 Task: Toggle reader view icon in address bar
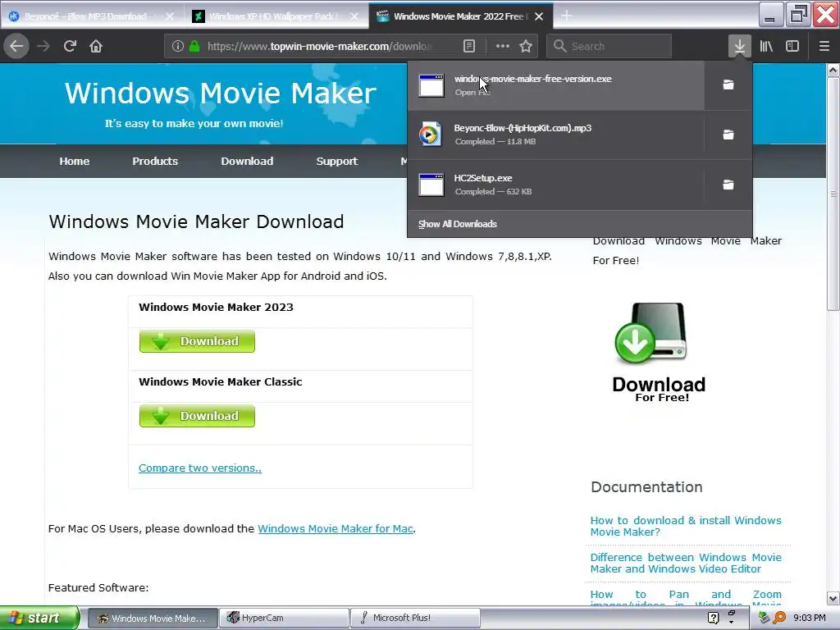[469, 46]
